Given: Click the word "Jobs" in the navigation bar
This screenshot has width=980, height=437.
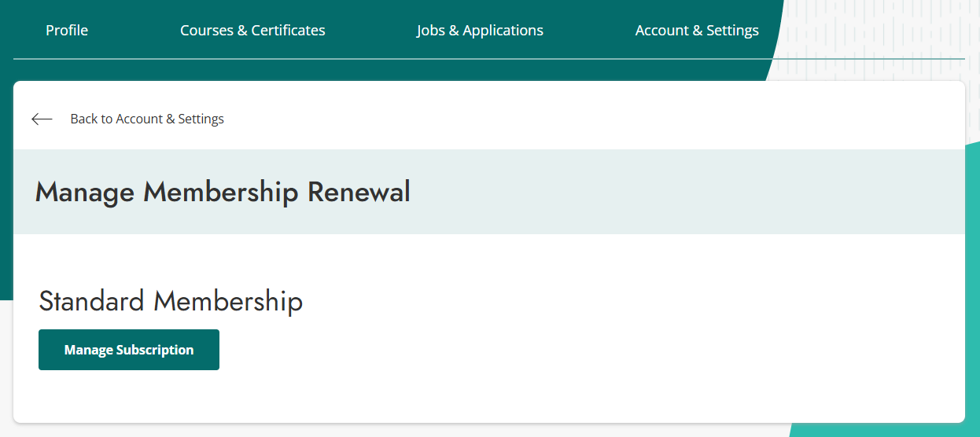Looking at the screenshot, I should pyautogui.click(x=431, y=31).
